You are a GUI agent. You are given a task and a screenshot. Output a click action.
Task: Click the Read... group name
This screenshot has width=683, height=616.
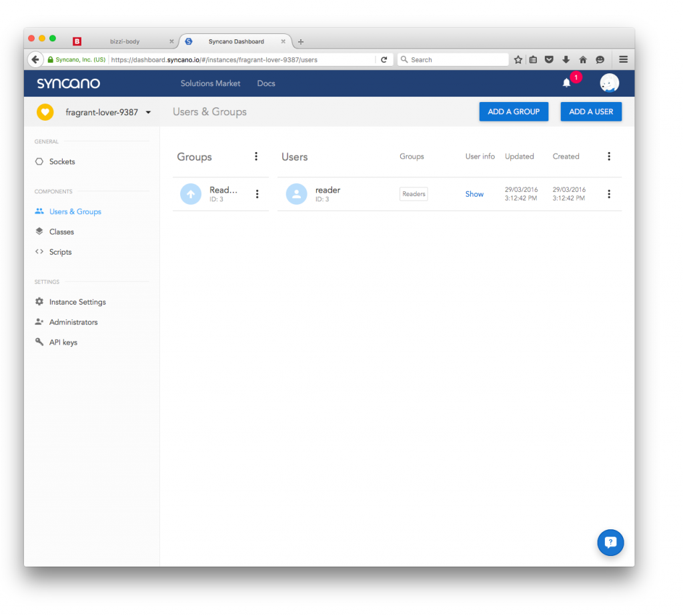point(223,190)
